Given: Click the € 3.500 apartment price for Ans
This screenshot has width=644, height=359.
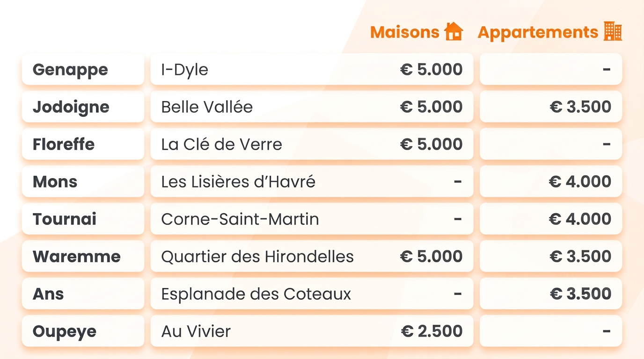Looking at the screenshot, I should (x=580, y=294).
